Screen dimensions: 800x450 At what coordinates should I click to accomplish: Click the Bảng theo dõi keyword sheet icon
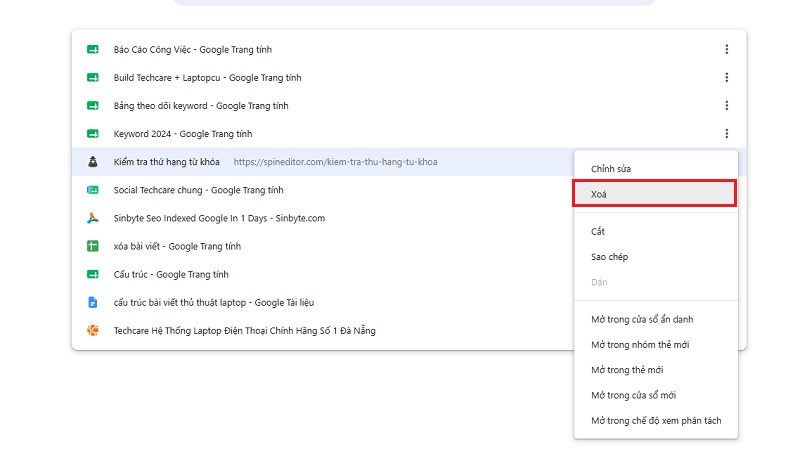click(92, 106)
